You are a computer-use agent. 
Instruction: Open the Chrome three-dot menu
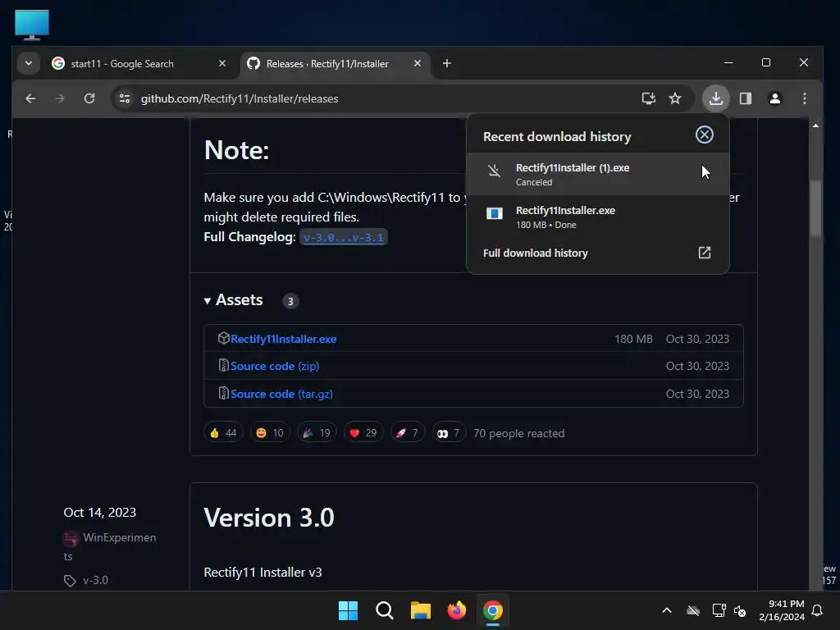[804, 98]
